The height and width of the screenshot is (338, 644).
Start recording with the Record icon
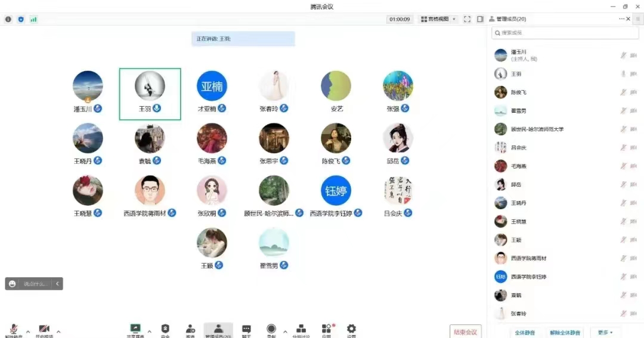[271, 330]
